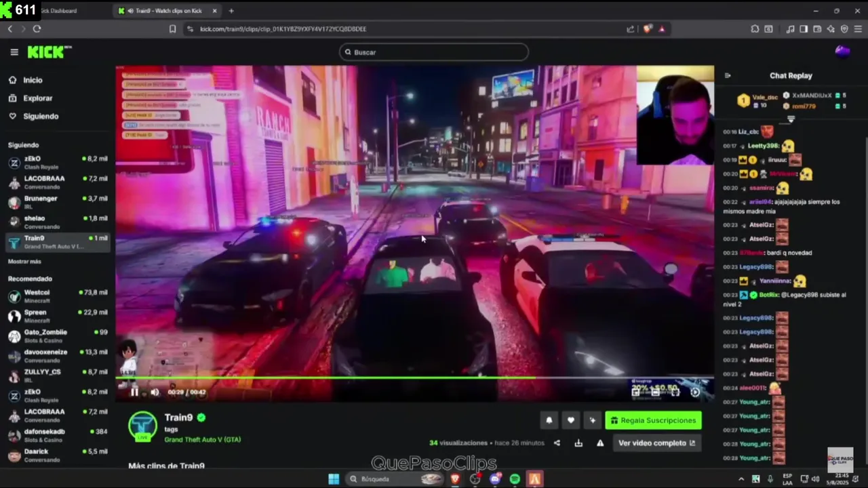
Task: Click Regala Suscripciones button
Action: click(x=653, y=420)
